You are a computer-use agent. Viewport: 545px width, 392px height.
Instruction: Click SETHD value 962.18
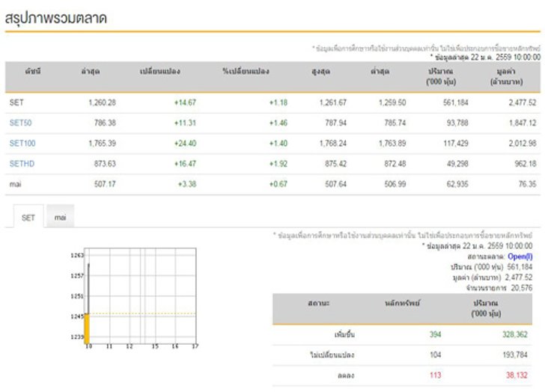point(526,164)
